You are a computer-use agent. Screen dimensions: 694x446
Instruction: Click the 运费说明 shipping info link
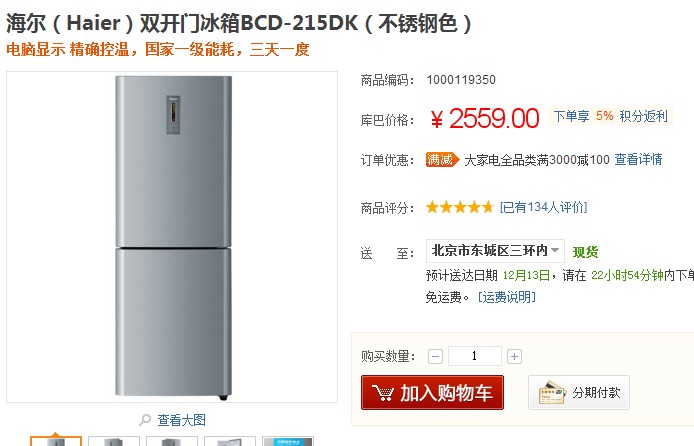point(506,297)
